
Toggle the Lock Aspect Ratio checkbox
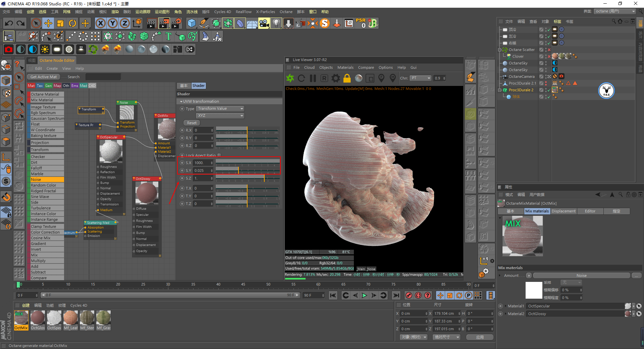[219, 155]
